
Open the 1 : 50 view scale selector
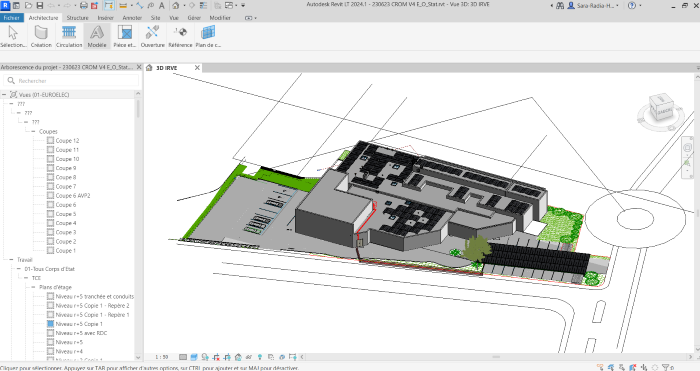162,357
